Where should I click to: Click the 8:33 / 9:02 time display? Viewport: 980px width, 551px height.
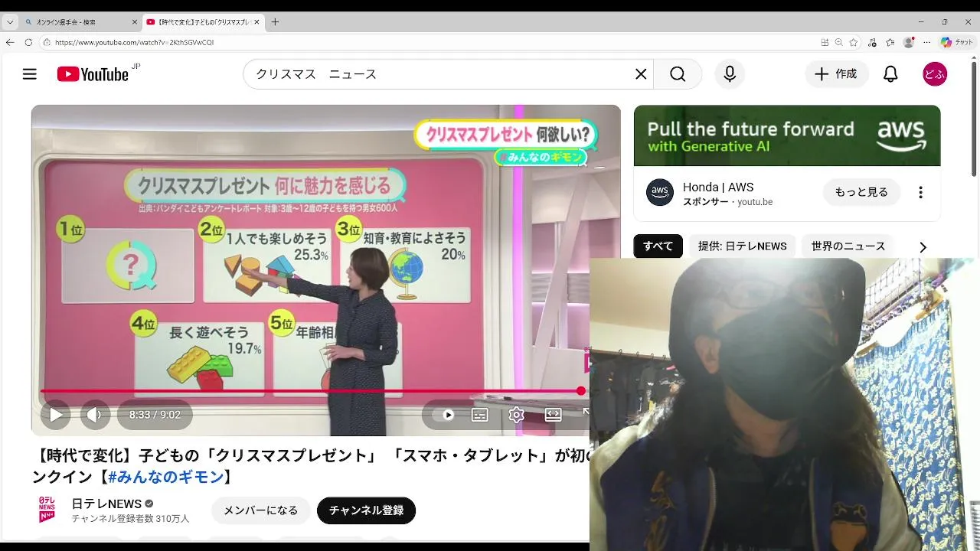[155, 415]
